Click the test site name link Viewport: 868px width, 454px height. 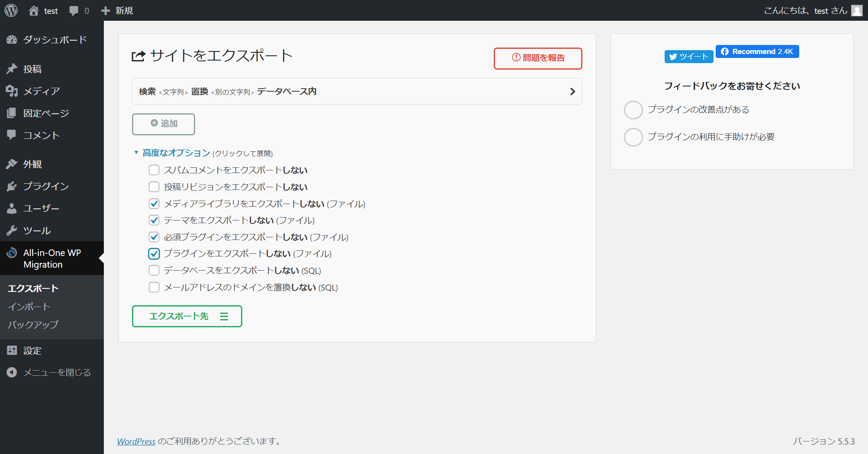tap(51, 11)
